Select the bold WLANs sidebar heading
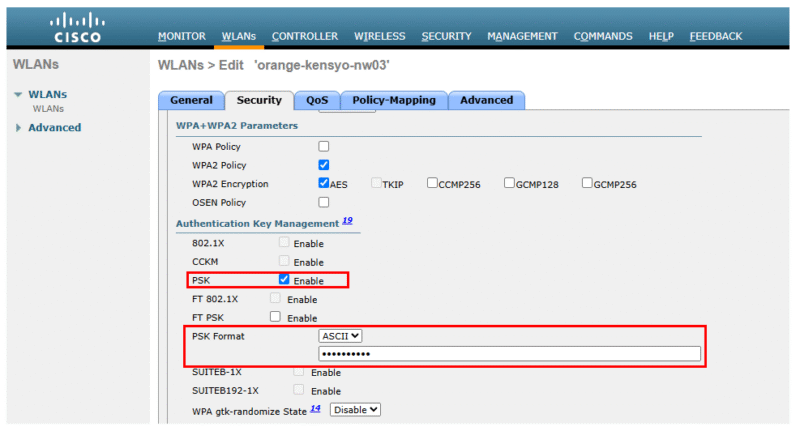800x431 pixels. click(47, 94)
